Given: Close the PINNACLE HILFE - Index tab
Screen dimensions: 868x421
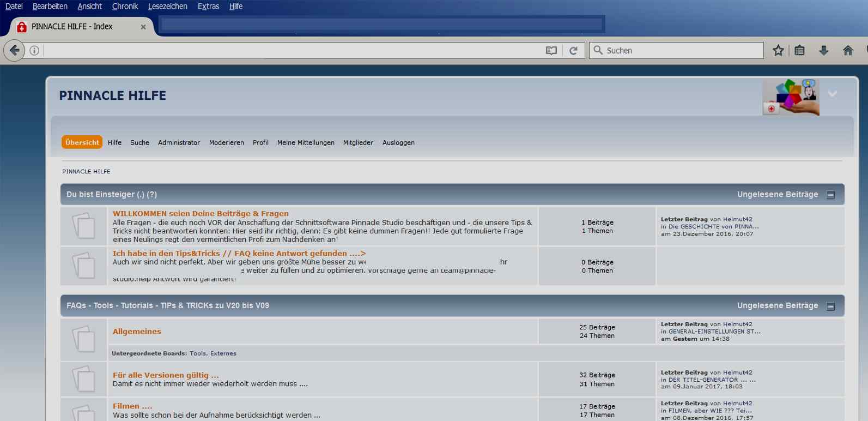Looking at the screenshot, I should point(143,27).
